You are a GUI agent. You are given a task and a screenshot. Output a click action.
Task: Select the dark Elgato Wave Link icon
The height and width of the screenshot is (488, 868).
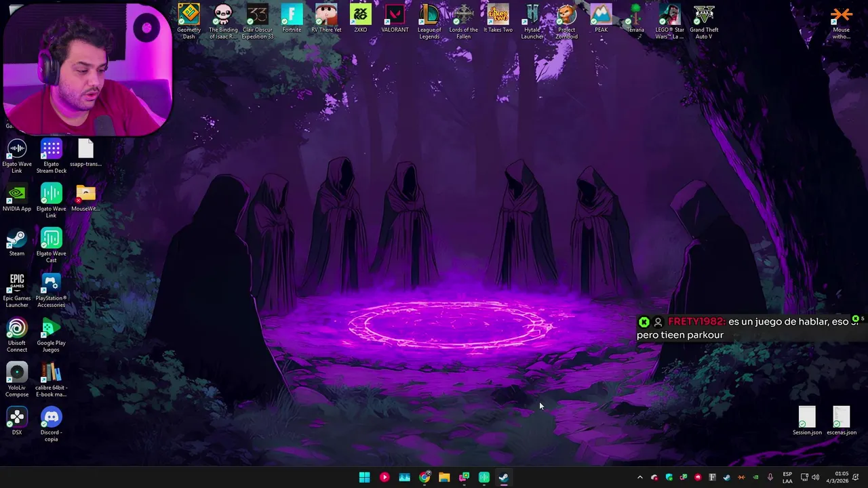17,156
